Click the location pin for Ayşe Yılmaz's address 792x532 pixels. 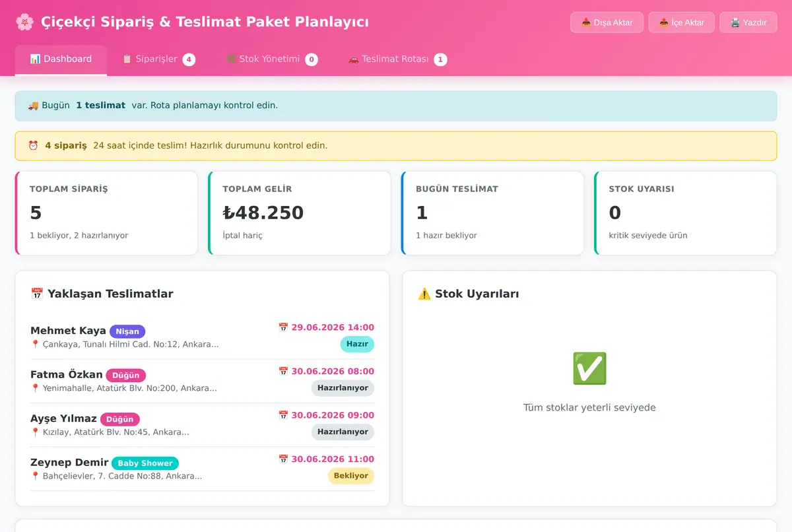(x=36, y=432)
